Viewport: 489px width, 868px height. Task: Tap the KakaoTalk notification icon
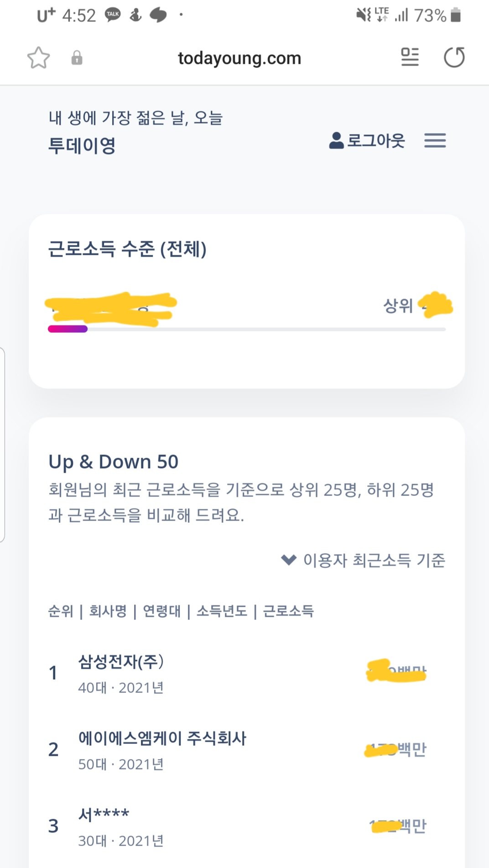pos(113,15)
